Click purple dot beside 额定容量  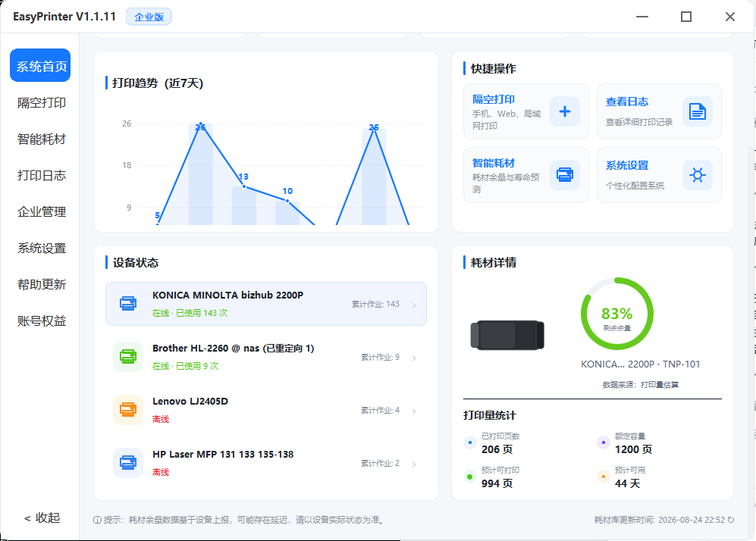(x=603, y=442)
